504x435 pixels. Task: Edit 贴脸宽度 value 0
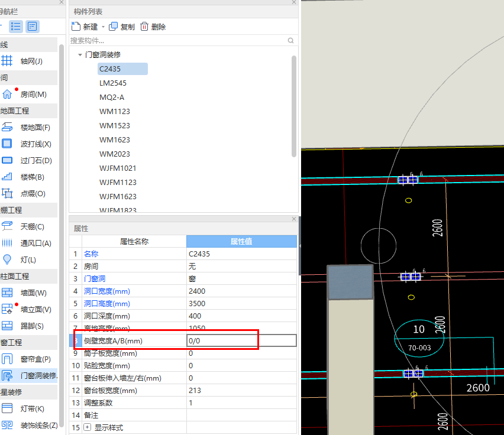[x=241, y=365]
